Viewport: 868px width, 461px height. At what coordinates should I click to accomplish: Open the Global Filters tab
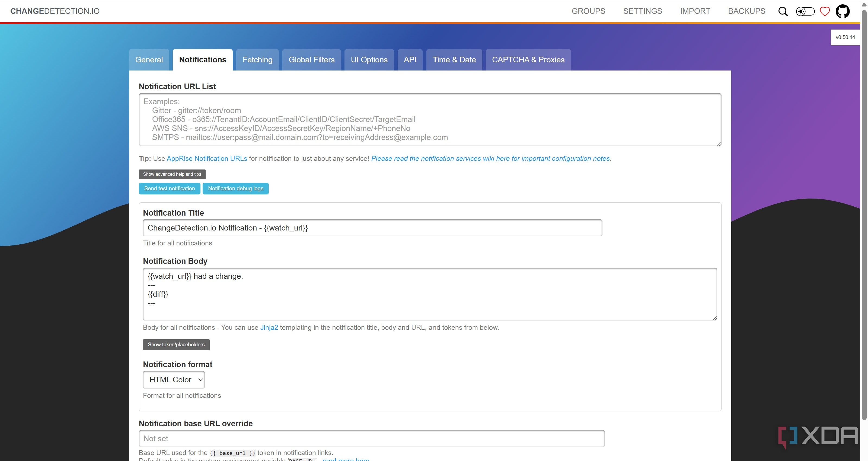click(311, 60)
